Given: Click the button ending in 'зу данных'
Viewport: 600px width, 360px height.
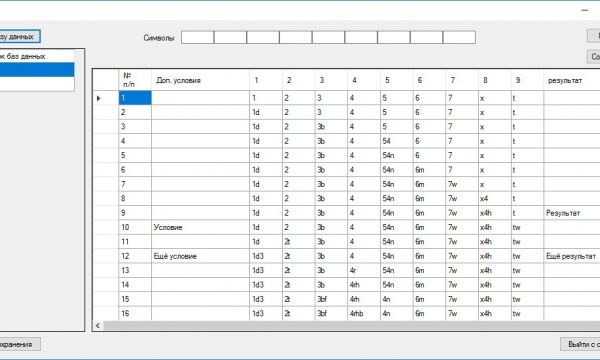Looking at the screenshot, I should 19,37.
